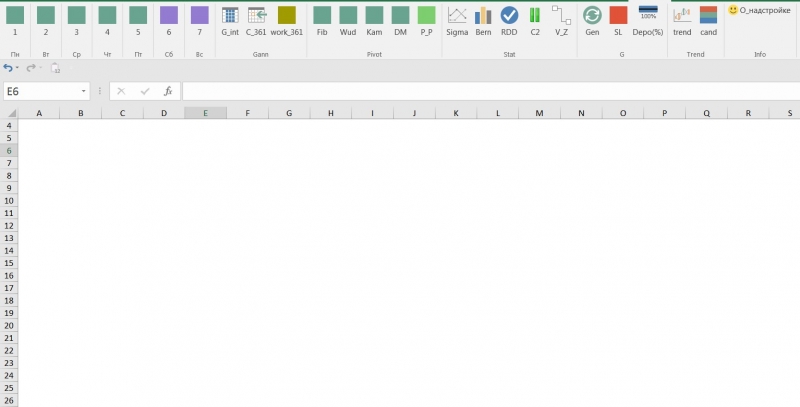800x407 pixels.
Task: Open the Name Box dropdown
Action: click(83, 91)
